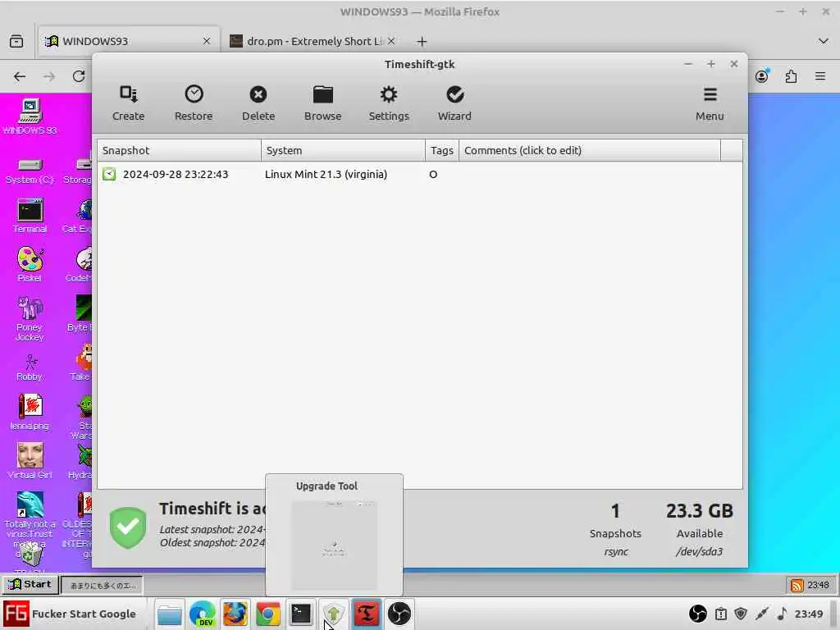The width and height of the screenshot is (840, 630).
Task: Open the volume music-note tray icon
Action: [782, 614]
